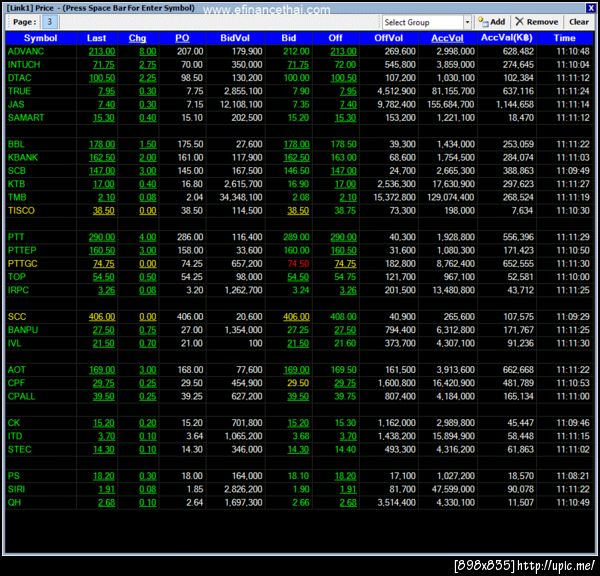600x576 pixels.
Task: Click the Bid column header
Action: pyautogui.click(x=289, y=38)
